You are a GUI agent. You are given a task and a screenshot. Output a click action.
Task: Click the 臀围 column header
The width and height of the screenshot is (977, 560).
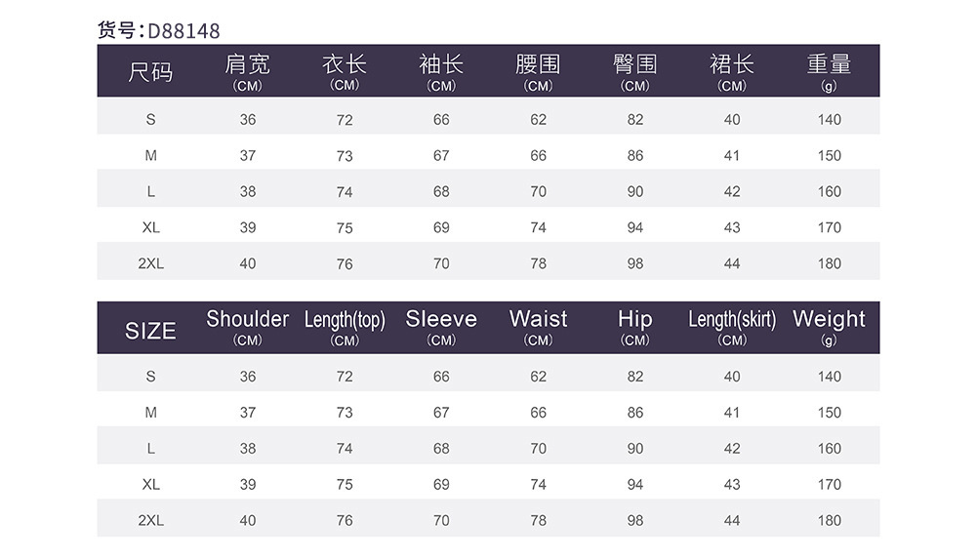tap(635, 71)
